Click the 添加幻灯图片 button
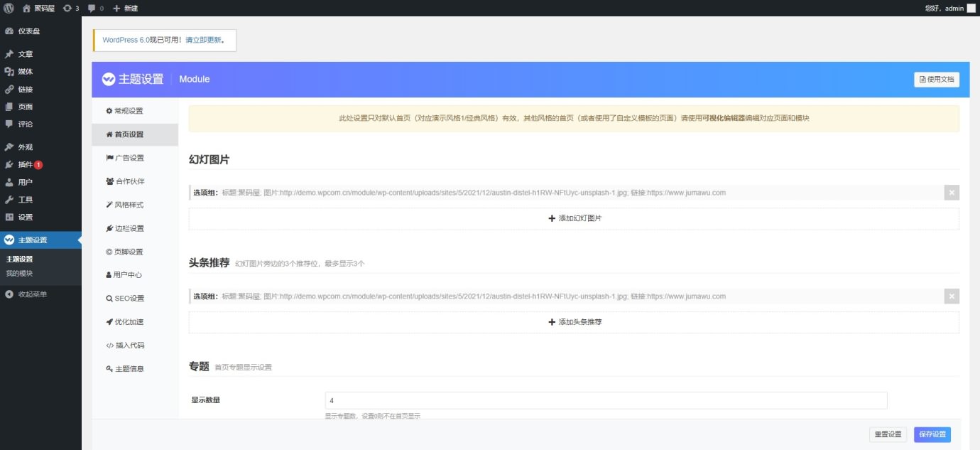 (x=574, y=218)
